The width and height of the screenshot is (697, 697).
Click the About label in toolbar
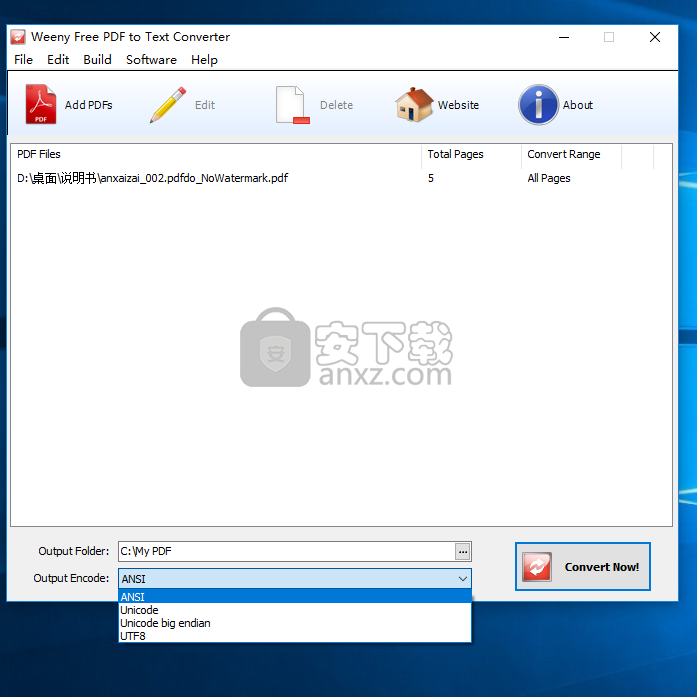pos(577,105)
